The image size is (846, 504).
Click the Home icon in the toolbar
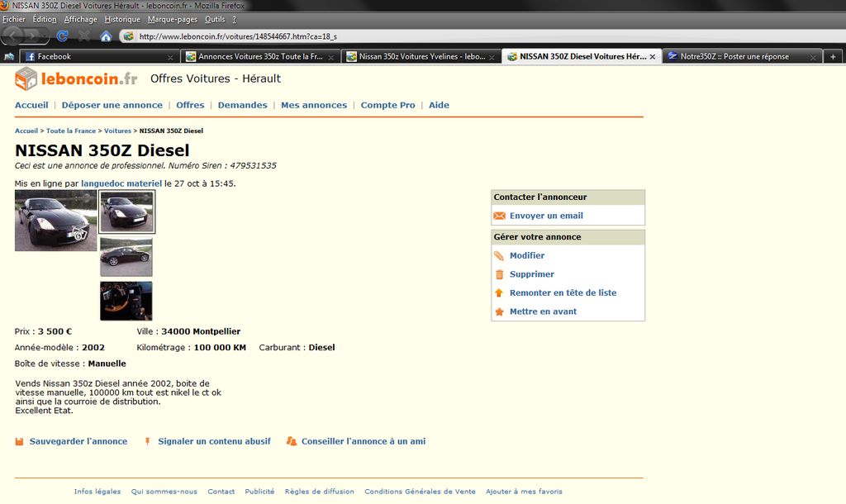pos(106,36)
